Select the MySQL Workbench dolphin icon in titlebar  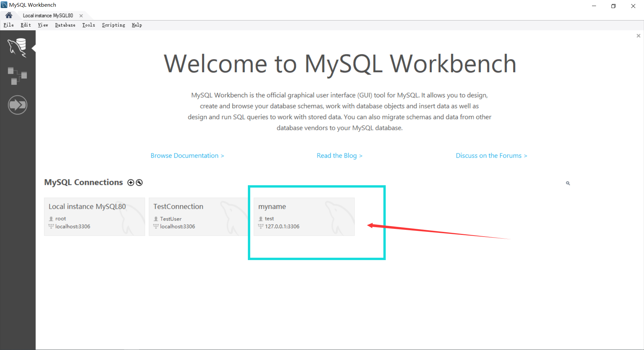coord(4,4)
